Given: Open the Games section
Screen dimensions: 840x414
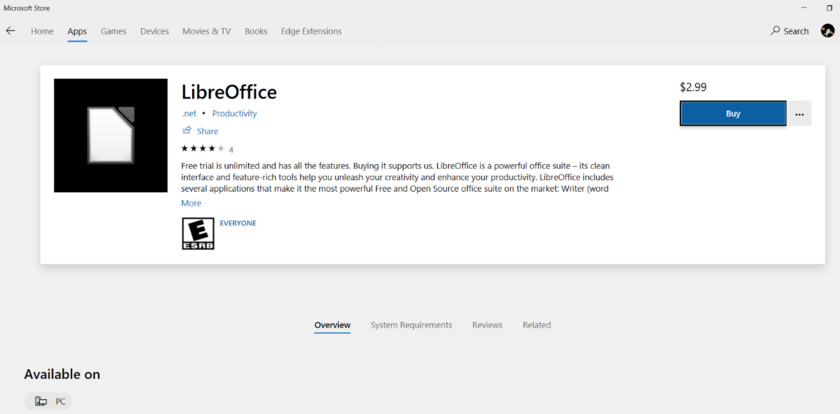Looking at the screenshot, I should [113, 31].
